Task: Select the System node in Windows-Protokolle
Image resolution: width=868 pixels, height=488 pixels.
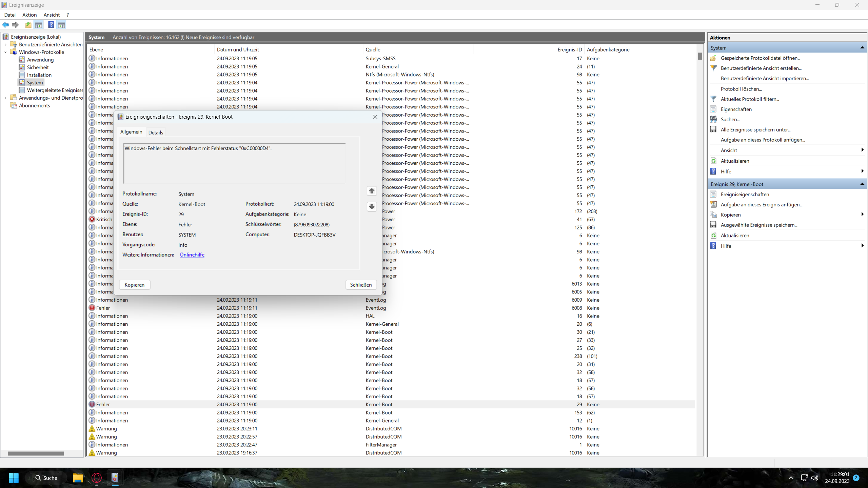Action: point(35,82)
